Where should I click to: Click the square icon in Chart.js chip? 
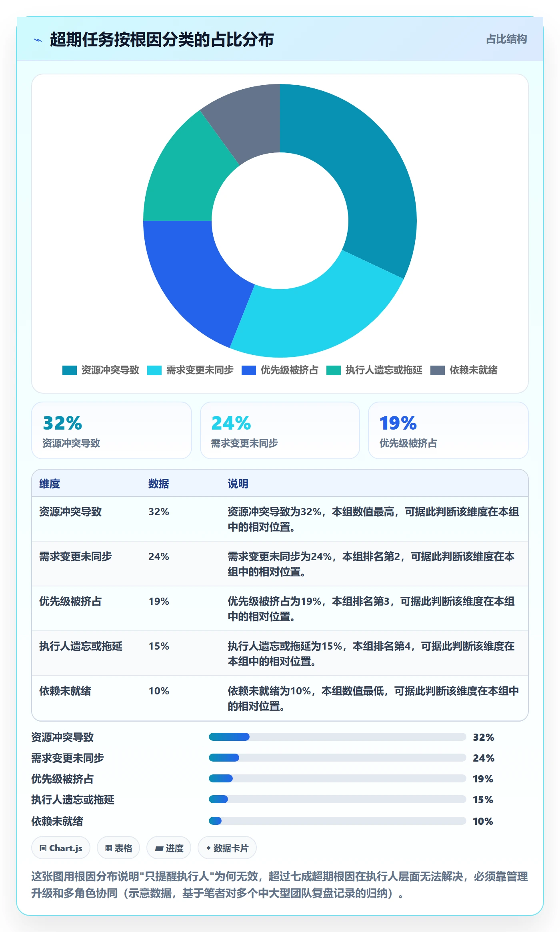pyautogui.click(x=43, y=848)
